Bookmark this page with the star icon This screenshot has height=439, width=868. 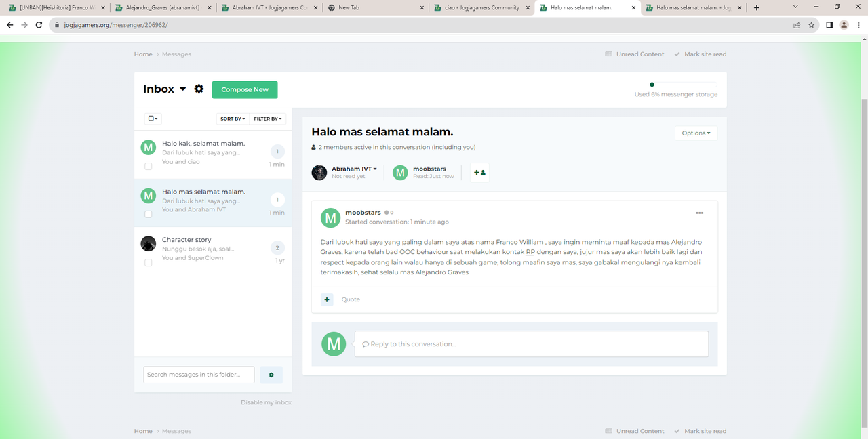(811, 25)
